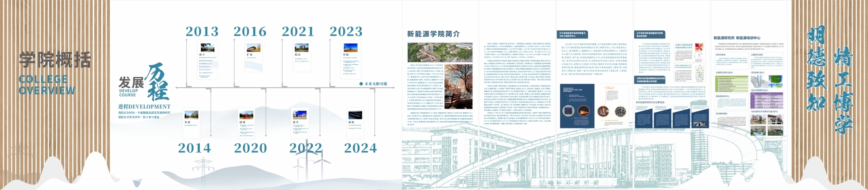The image size is (868, 190).
Task: Click the 进程DEVELOPMENT heading
Action: [x=144, y=107]
